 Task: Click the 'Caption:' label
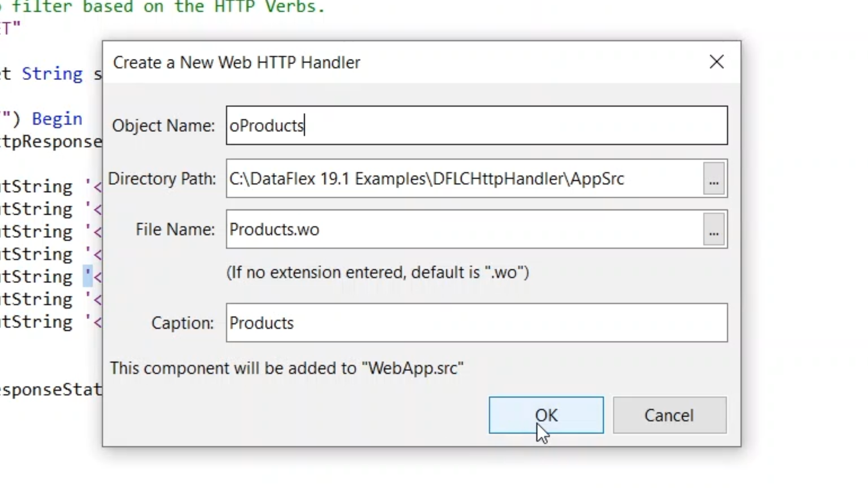click(x=182, y=323)
